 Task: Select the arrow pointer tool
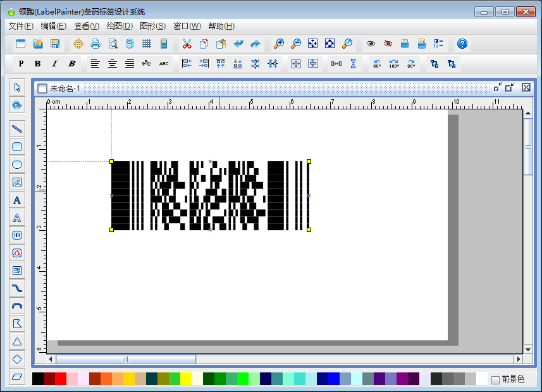click(x=17, y=87)
